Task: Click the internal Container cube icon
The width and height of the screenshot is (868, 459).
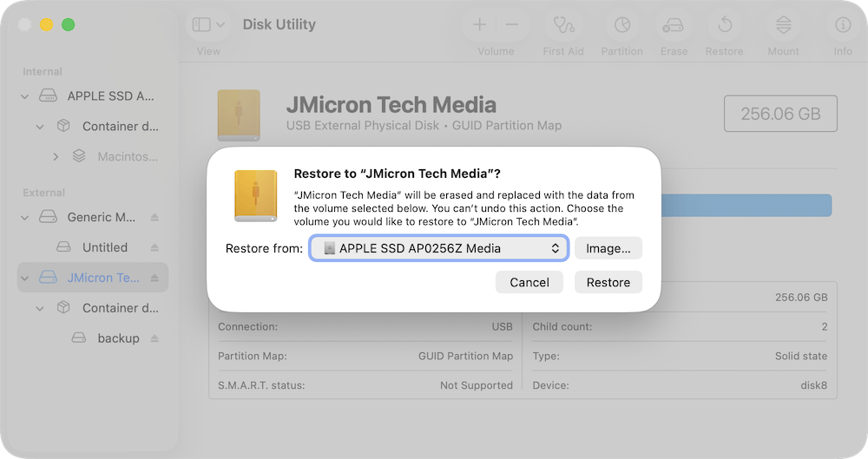Action: tap(63, 126)
